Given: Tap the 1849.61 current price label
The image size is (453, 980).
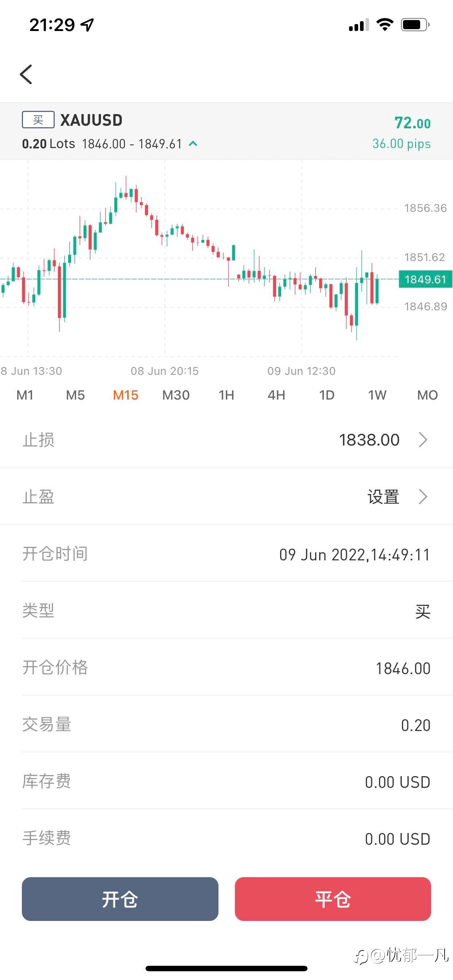Looking at the screenshot, I should [425, 280].
